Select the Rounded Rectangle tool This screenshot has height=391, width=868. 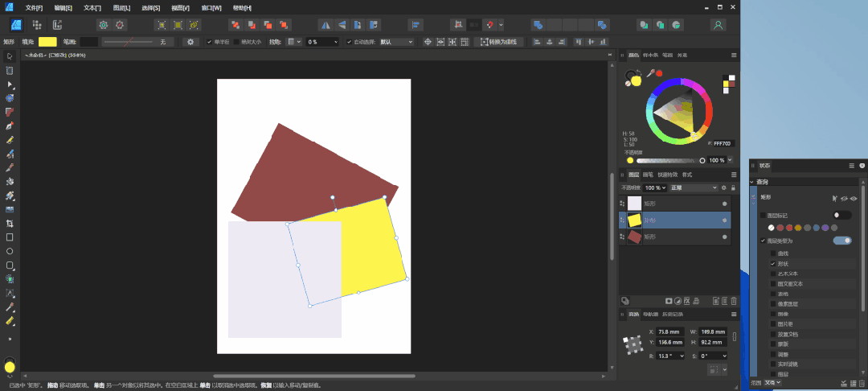(x=10, y=265)
